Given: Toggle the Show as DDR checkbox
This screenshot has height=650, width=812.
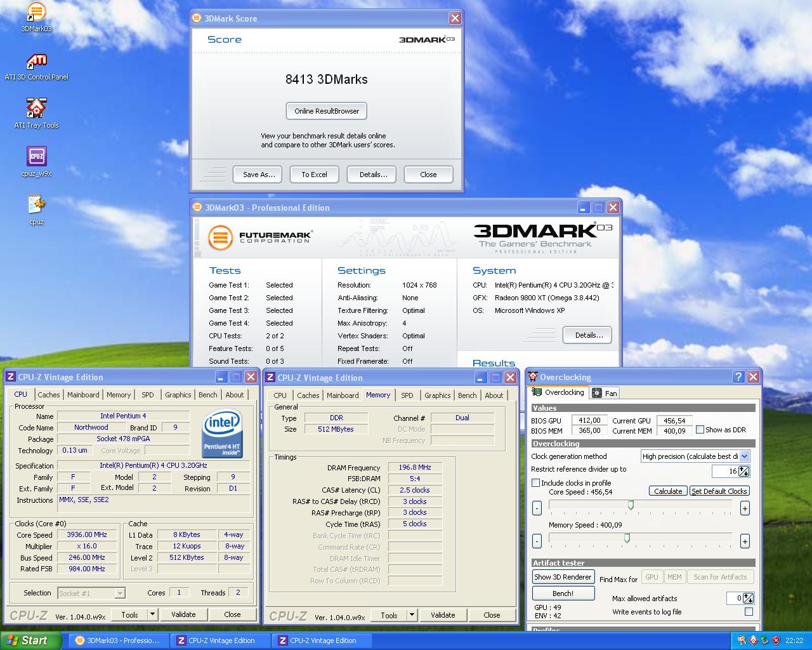Looking at the screenshot, I should (x=700, y=430).
